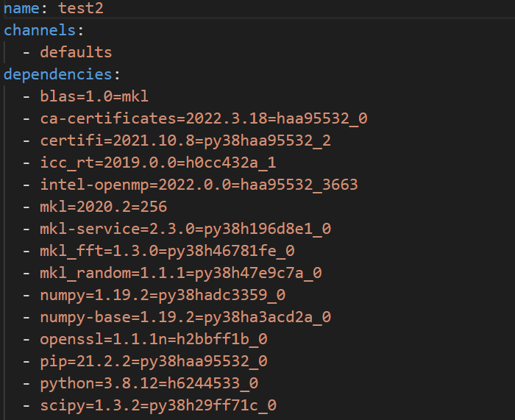The width and height of the screenshot is (515, 420).
Task: Click the pip=21.2.2 entry
Action: [153, 362]
